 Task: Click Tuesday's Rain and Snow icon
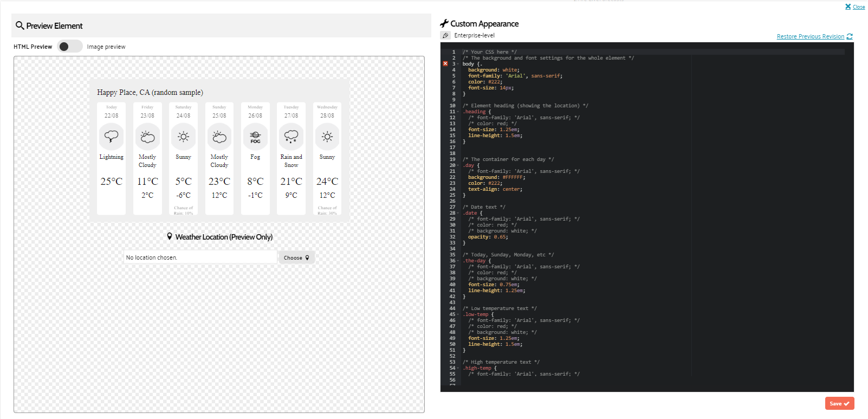(x=291, y=137)
